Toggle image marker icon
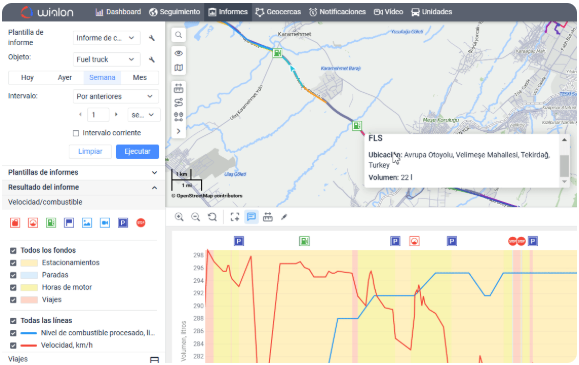This screenshot has width=579, height=365. coord(87,223)
